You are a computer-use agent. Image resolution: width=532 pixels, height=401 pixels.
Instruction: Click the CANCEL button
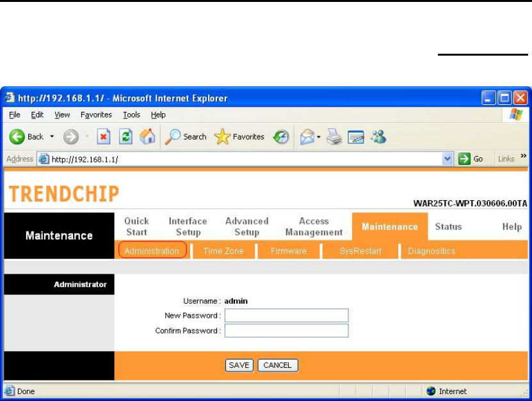(278, 365)
